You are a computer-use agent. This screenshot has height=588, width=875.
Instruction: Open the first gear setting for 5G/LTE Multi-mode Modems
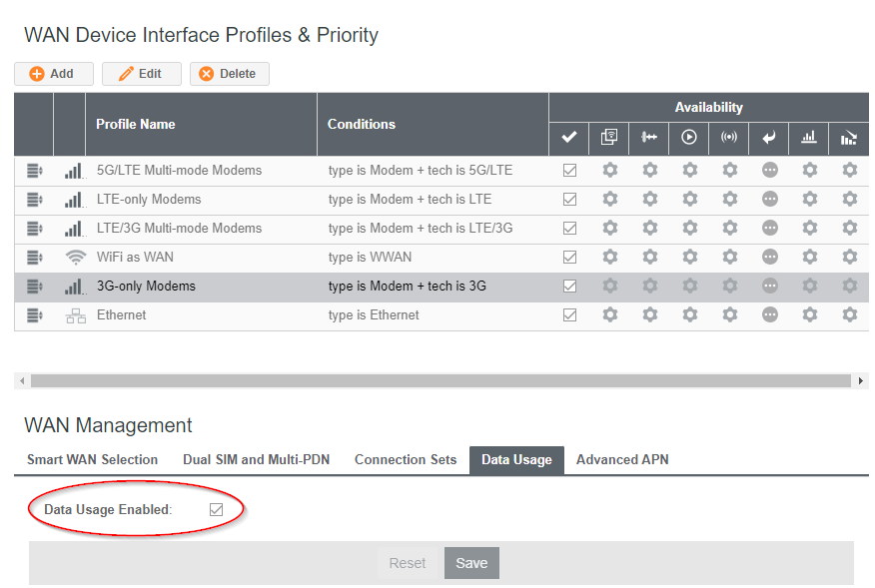point(610,170)
